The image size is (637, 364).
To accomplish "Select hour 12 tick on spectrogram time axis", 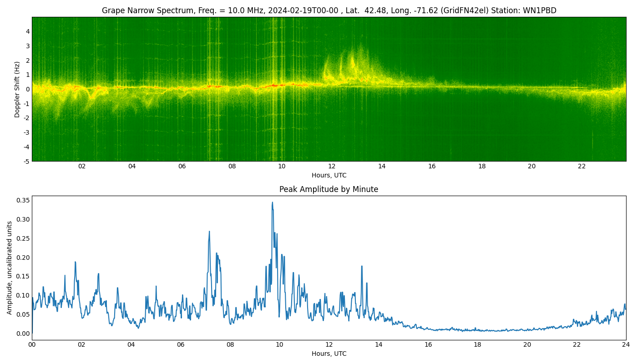I will 332,167.
